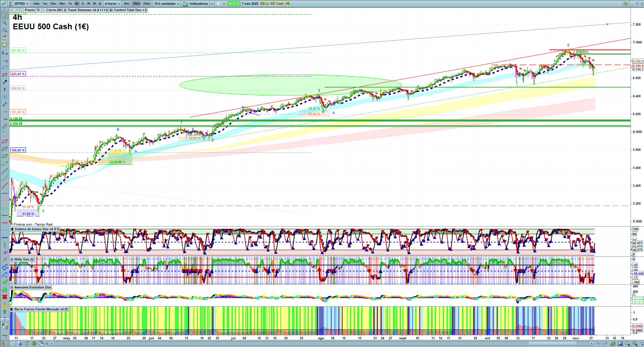Screen dimensions: 644x347
Task: Click the chart style candlestick icon
Action: (4, 4)
